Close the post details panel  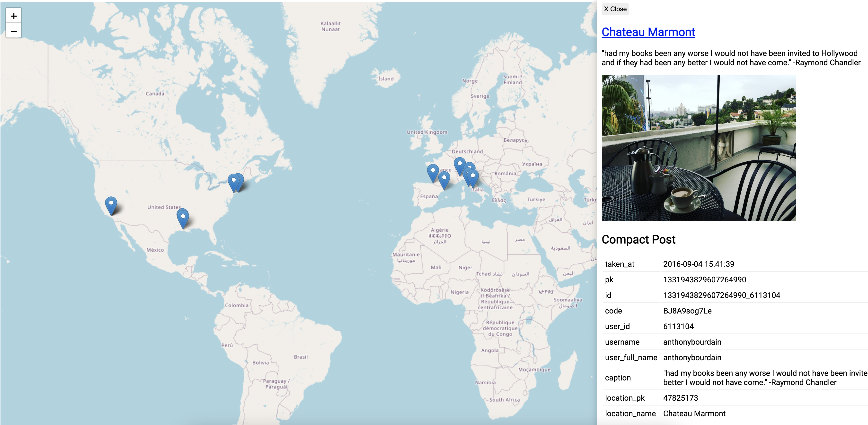tap(615, 9)
